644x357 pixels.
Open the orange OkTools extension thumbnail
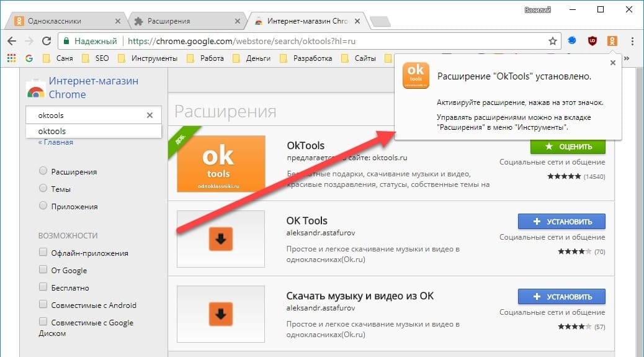coord(221,164)
